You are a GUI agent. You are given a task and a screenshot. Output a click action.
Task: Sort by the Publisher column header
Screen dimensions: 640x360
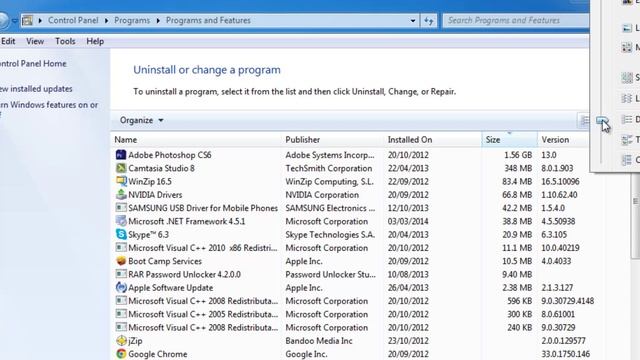(332, 140)
